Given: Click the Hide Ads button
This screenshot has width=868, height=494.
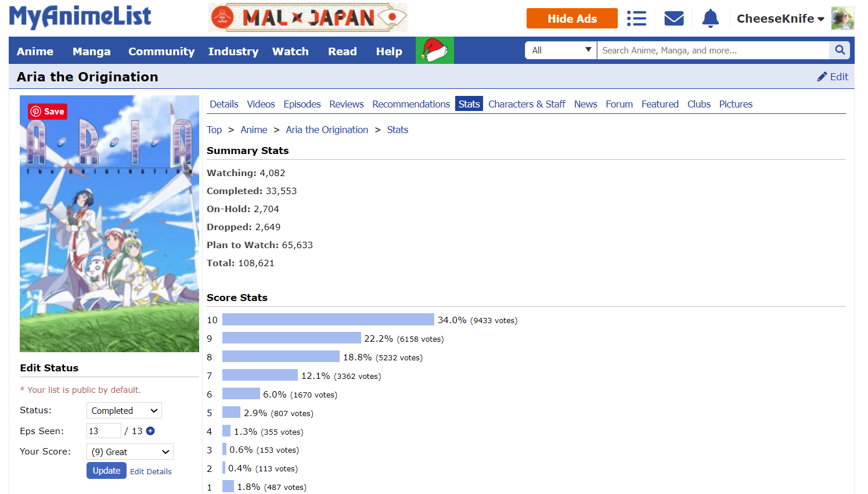Looking at the screenshot, I should tap(572, 19).
